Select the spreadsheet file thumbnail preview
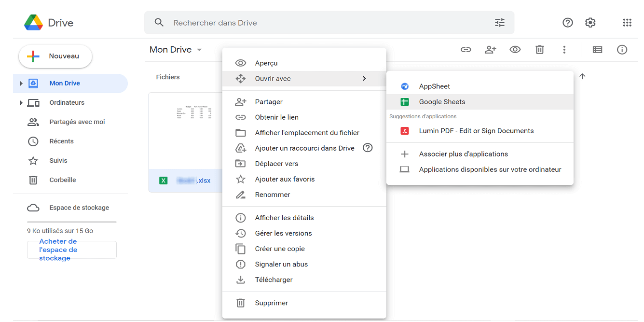Screen dimensions: 644x322 click(x=186, y=131)
